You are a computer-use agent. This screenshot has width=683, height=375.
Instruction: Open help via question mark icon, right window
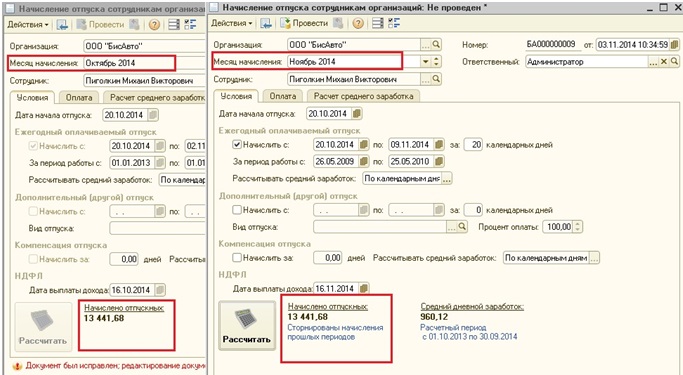click(x=358, y=23)
